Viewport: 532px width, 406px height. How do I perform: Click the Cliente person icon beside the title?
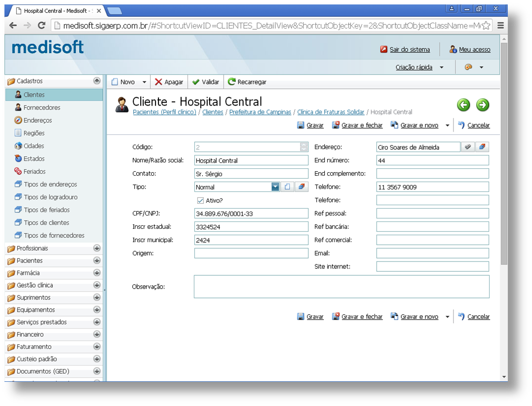coord(122,105)
